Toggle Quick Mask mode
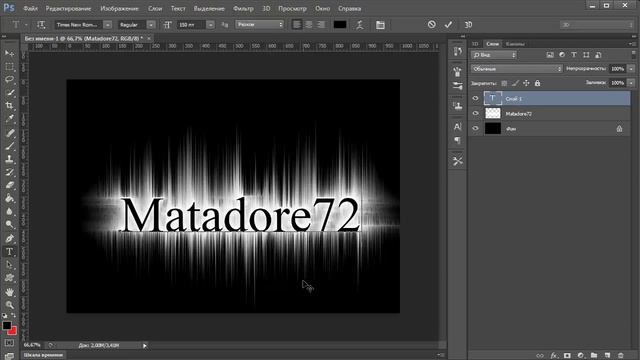 tap(9, 343)
